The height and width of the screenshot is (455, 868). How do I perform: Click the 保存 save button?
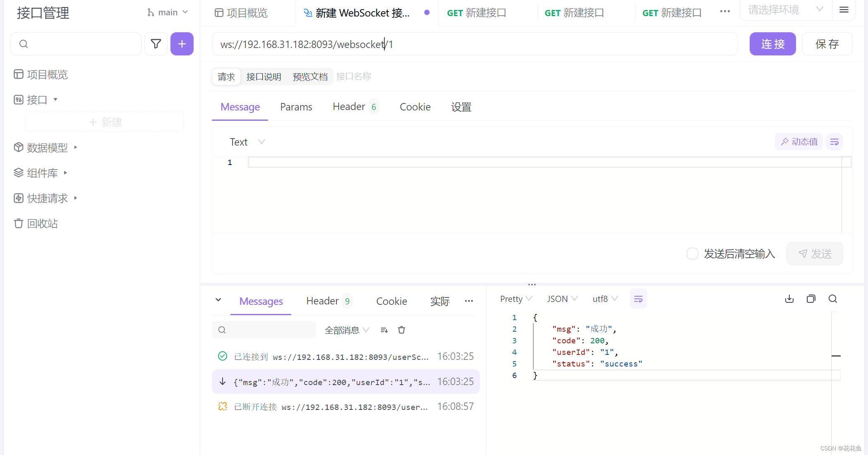(x=827, y=44)
